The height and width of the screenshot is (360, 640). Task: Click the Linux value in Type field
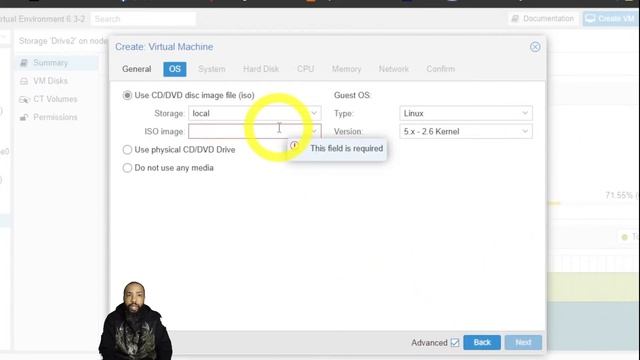click(x=413, y=113)
